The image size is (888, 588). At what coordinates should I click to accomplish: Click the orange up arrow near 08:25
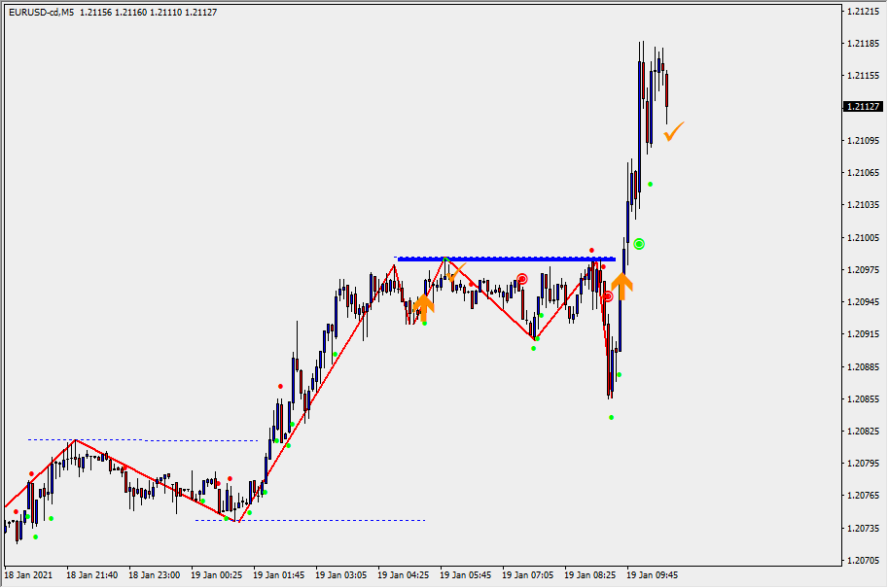tap(622, 286)
